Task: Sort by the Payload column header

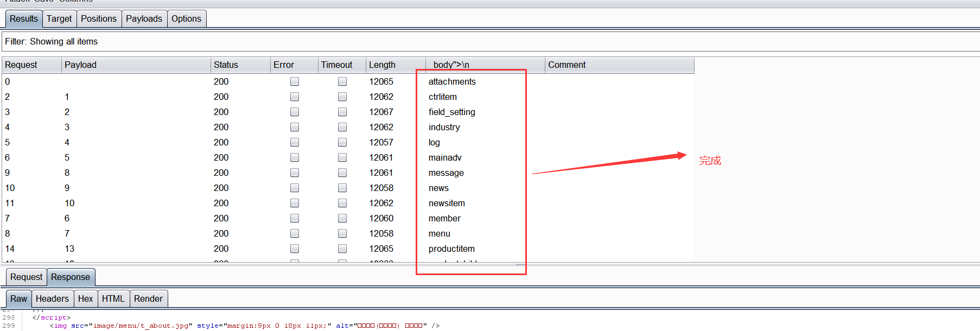Action: tap(136, 65)
